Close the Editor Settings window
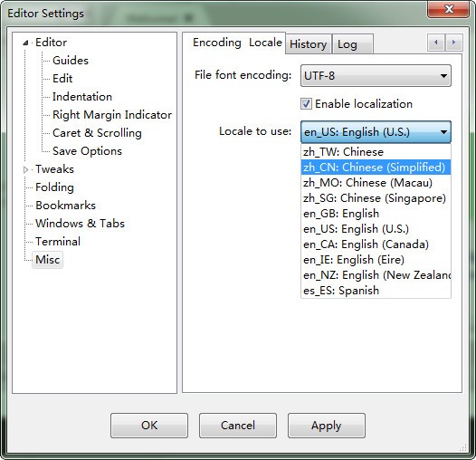 point(448,9)
